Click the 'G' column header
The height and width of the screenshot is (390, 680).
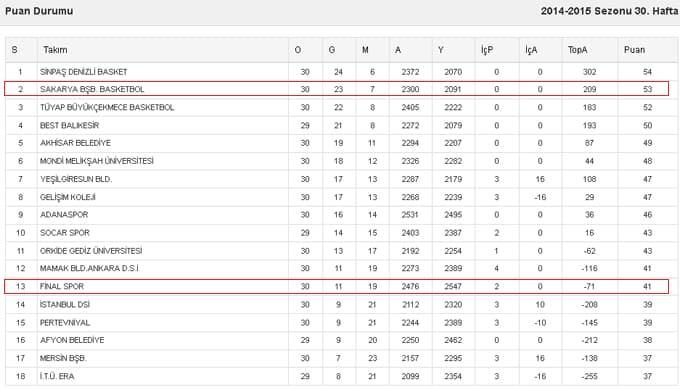pyautogui.click(x=332, y=50)
